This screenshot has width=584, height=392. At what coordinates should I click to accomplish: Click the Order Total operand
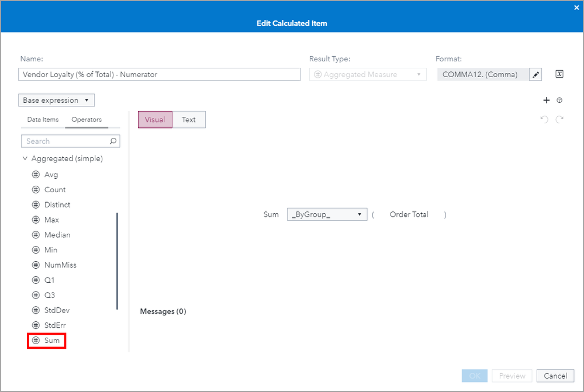coord(409,214)
